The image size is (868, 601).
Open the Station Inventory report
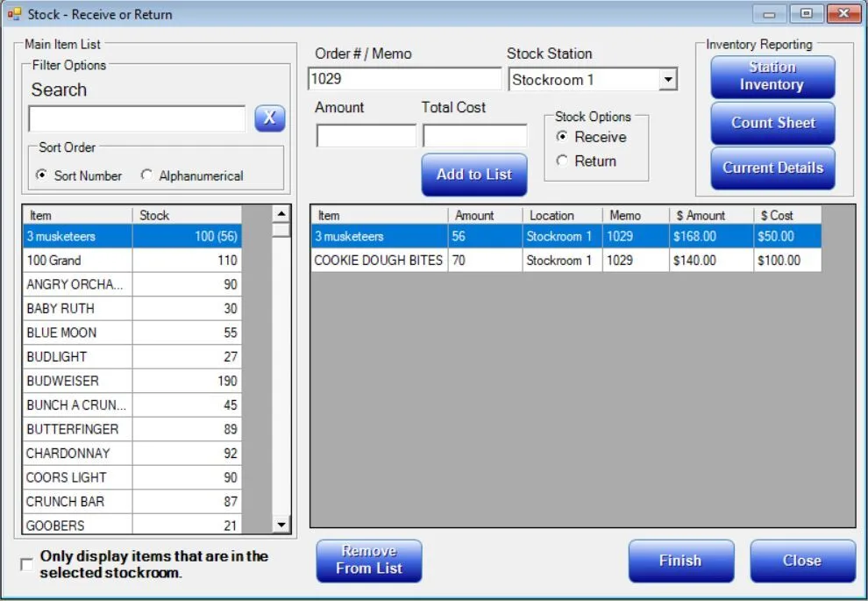pos(772,76)
